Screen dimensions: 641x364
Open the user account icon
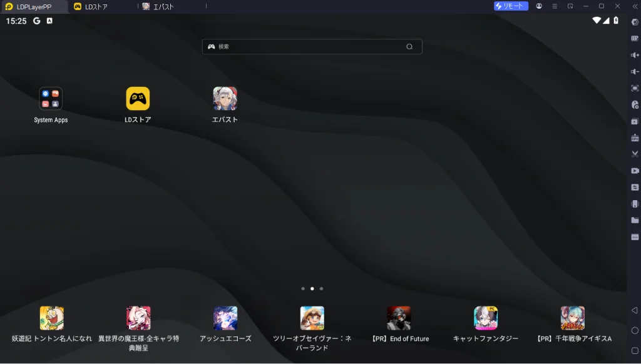[539, 6]
